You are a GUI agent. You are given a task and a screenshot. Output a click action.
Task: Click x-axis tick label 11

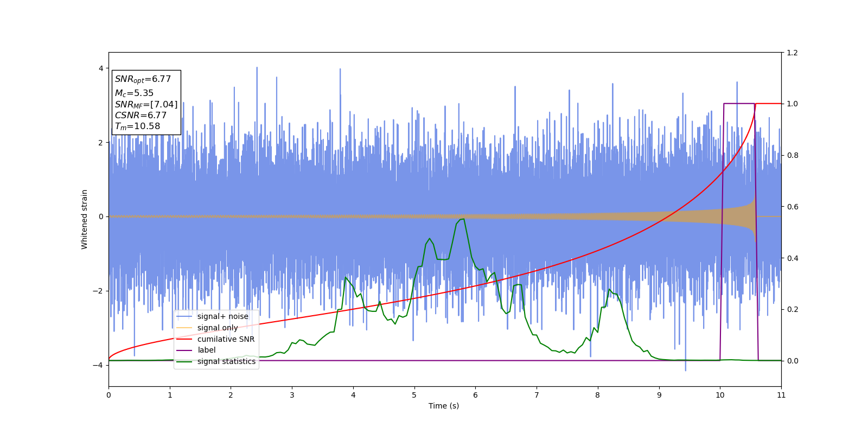point(781,395)
